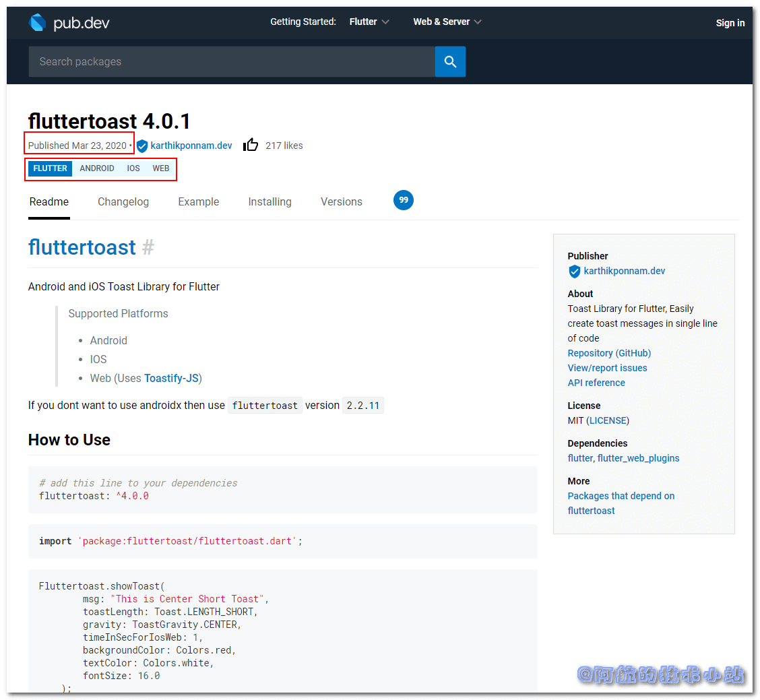Open the flutter_web_plugins dependency link
This screenshot has height=700, width=760.
(x=638, y=458)
